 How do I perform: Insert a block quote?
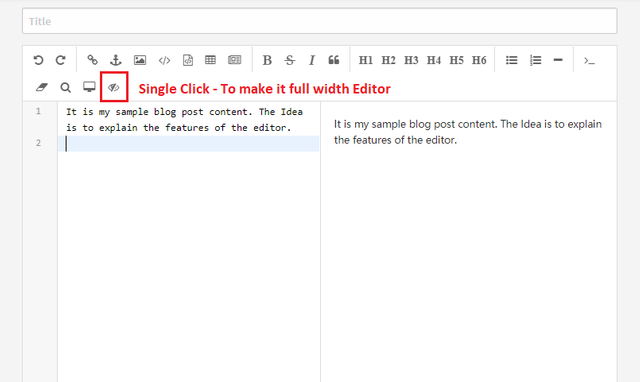click(x=334, y=60)
